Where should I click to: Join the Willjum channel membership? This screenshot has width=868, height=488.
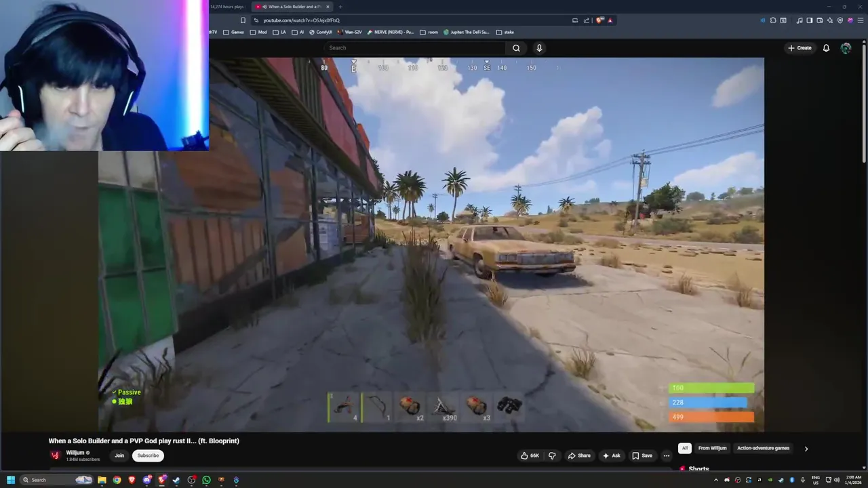[119, 455]
